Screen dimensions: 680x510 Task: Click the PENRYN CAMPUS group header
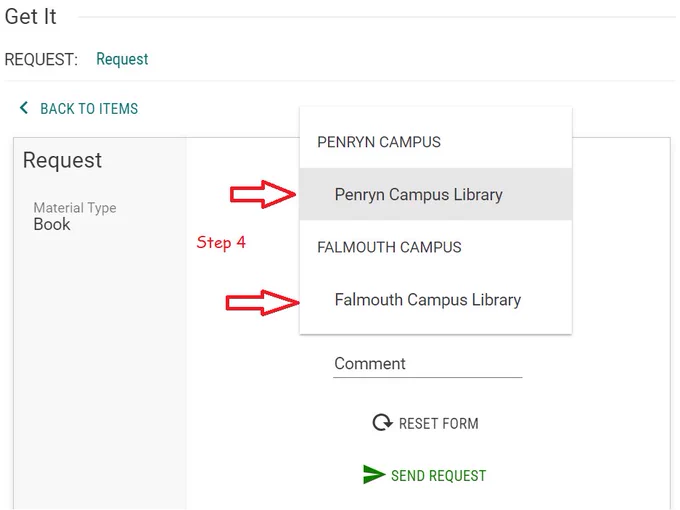coord(379,142)
